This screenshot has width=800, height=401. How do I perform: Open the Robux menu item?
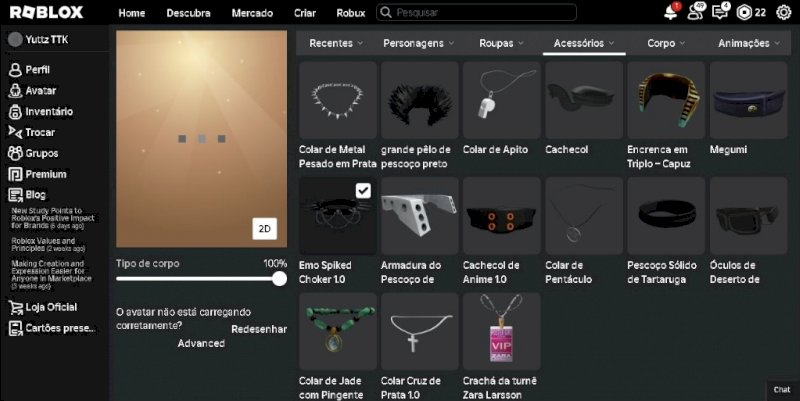351,13
